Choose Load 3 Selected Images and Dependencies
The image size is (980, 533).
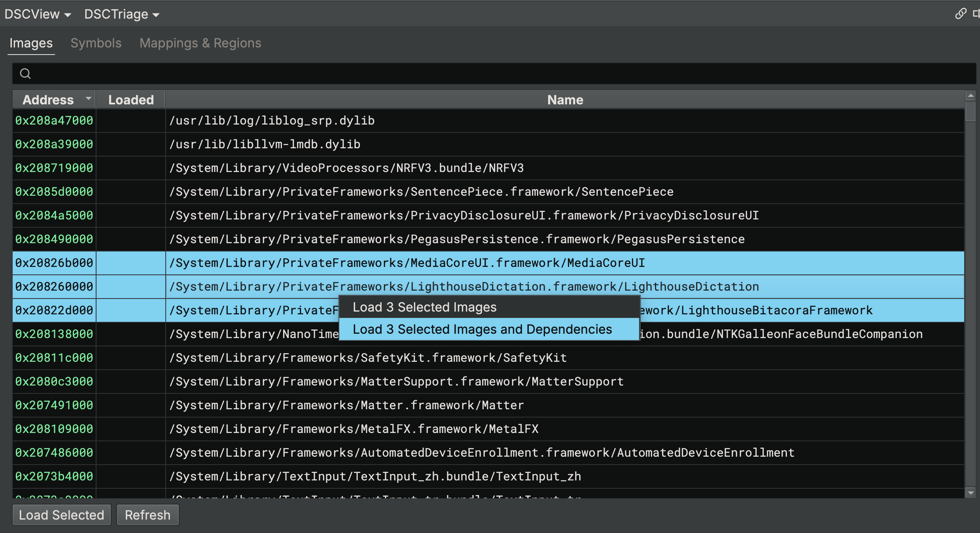click(489, 329)
